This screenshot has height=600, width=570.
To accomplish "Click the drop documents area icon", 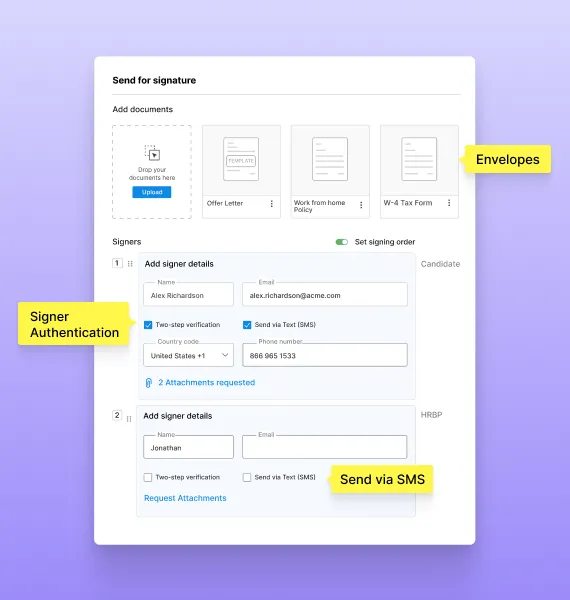I will click(x=152, y=153).
